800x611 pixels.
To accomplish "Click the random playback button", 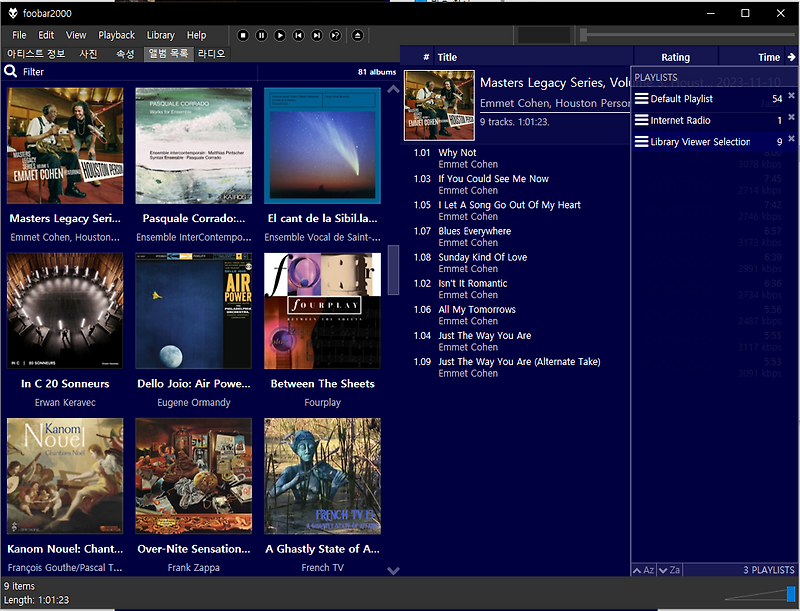I will pos(335,35).
